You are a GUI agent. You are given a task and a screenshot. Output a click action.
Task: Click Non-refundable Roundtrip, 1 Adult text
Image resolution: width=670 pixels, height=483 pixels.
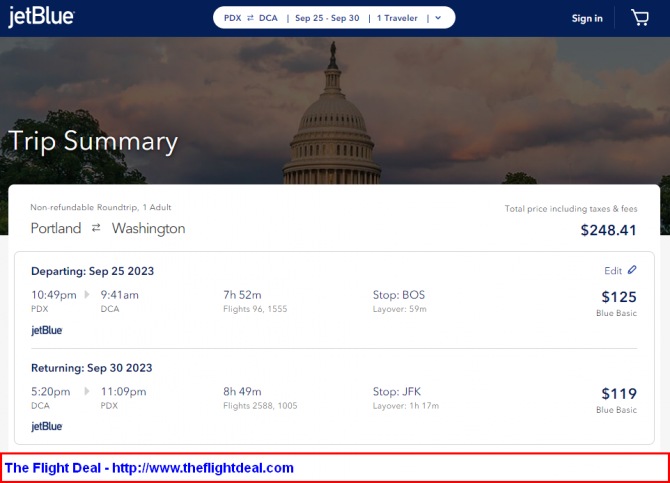[x=101, y=207]
